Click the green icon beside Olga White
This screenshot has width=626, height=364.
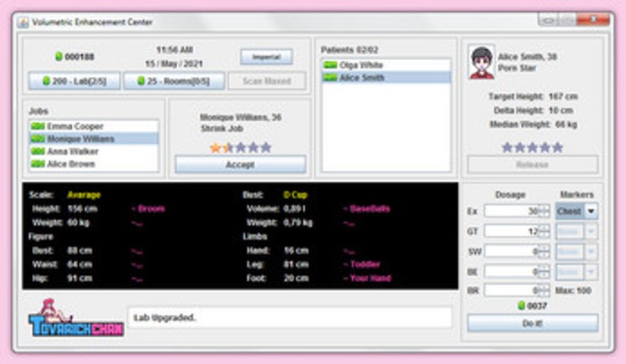click(330, 65)
